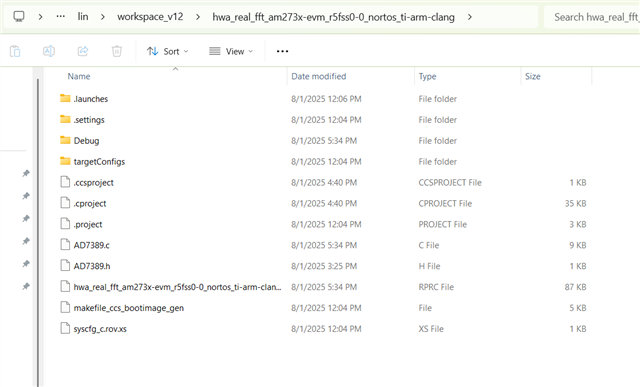Open the hidden path ellipsis in address bar
The image size is (640, 387).
click(60, 17)
